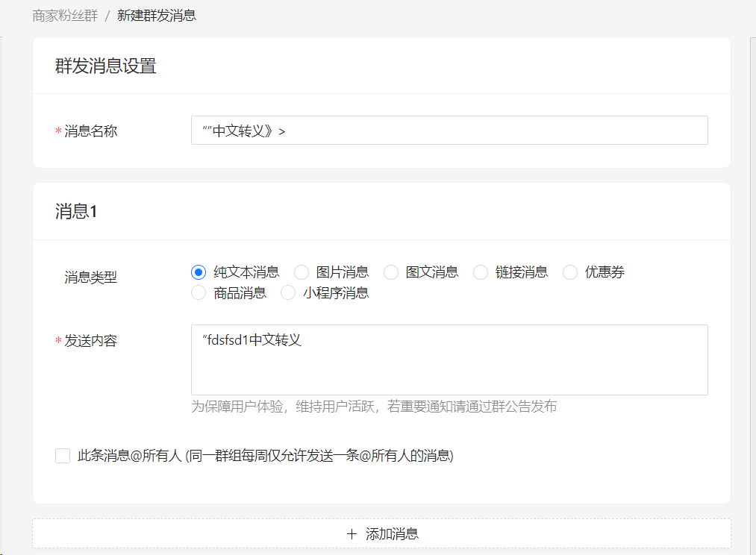Click the right-side vertical scrollbar
Image resolution: width=756 pixels, height=555 pixels.
pyautogui.click(x=752, y=224)
